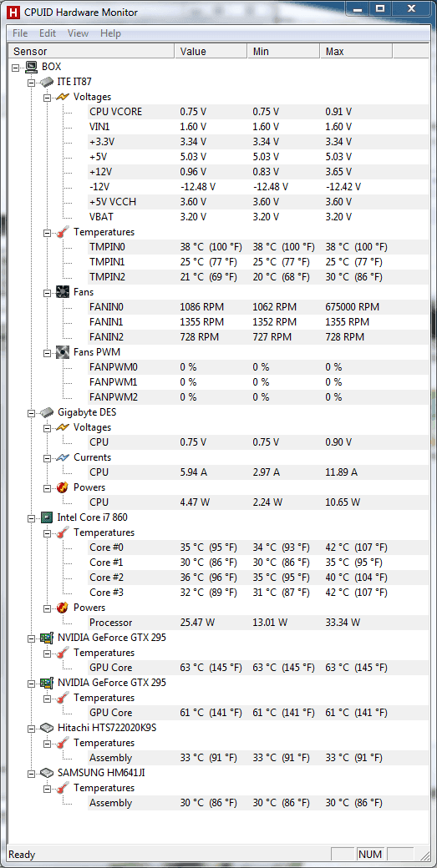
Task: Open the View menu
Action: [x=78, y=33]
